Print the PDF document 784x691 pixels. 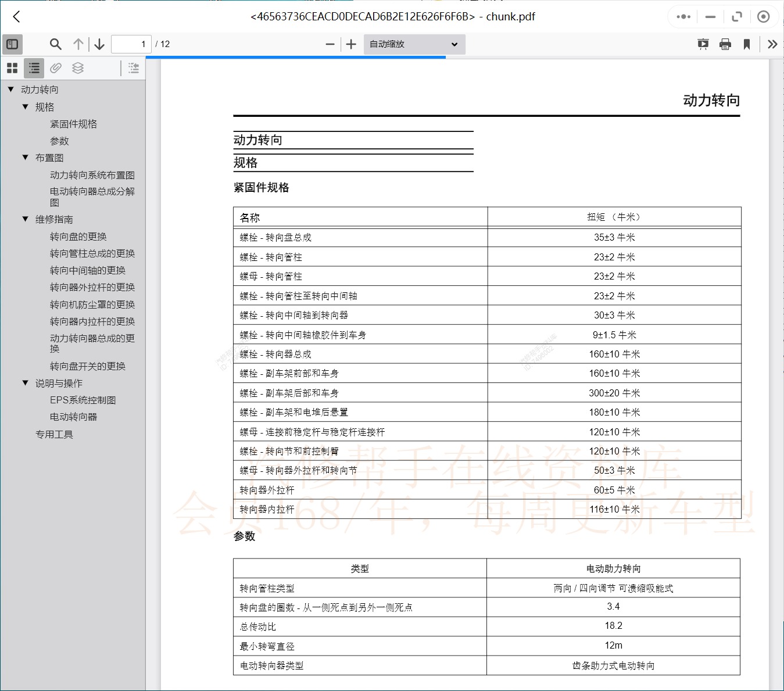point(725,44)
